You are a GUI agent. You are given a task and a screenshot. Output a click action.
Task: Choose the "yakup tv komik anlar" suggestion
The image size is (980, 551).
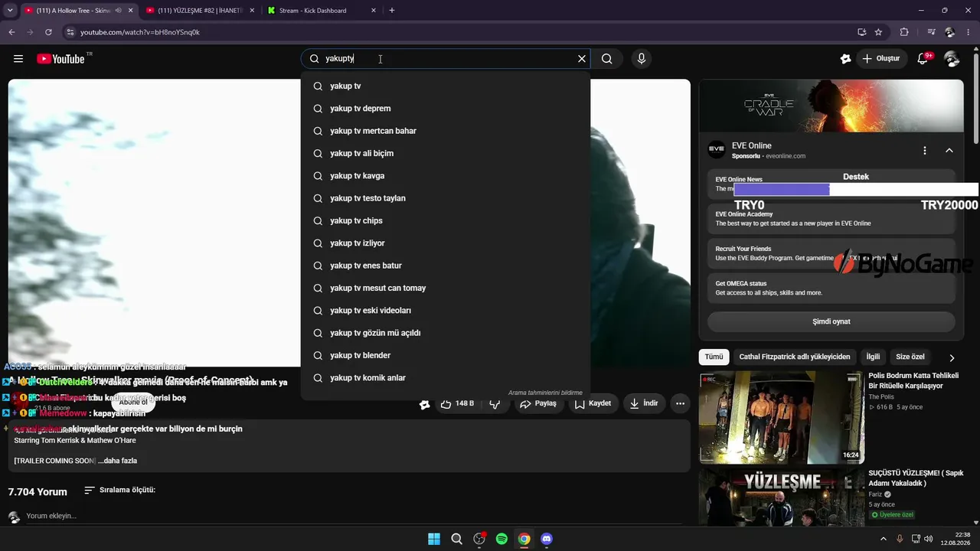pyautogui.click(x=446, y=378)
